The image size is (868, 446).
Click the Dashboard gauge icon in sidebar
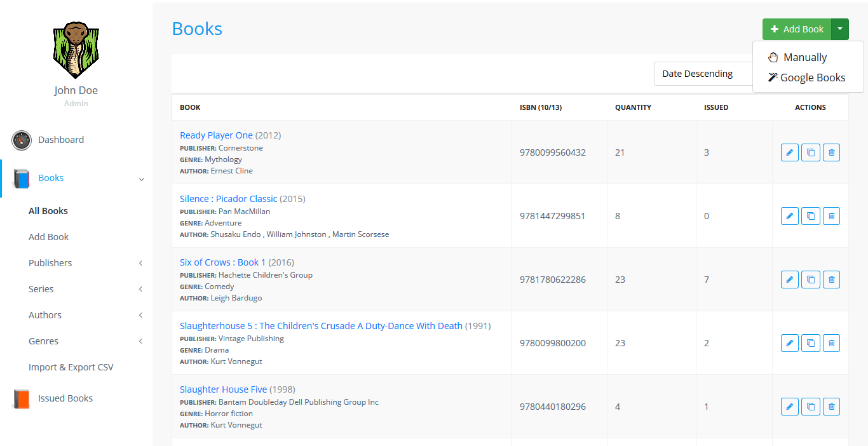[x=22, y=140]
